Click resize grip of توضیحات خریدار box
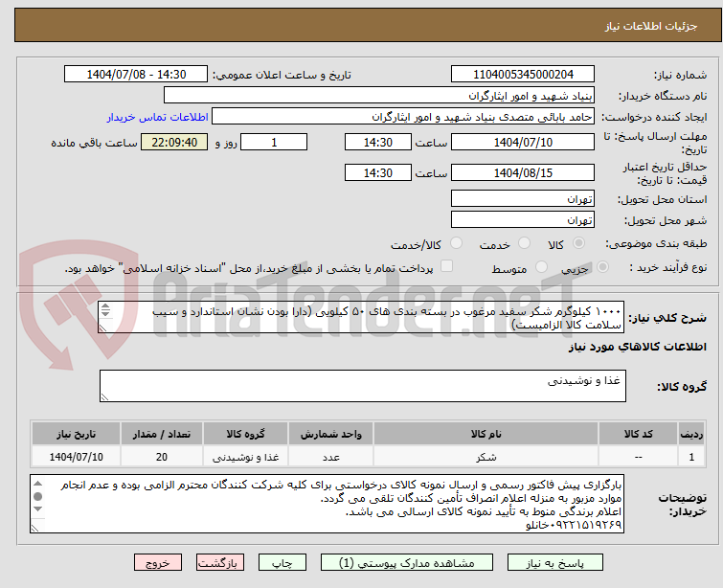 [35, 528]
